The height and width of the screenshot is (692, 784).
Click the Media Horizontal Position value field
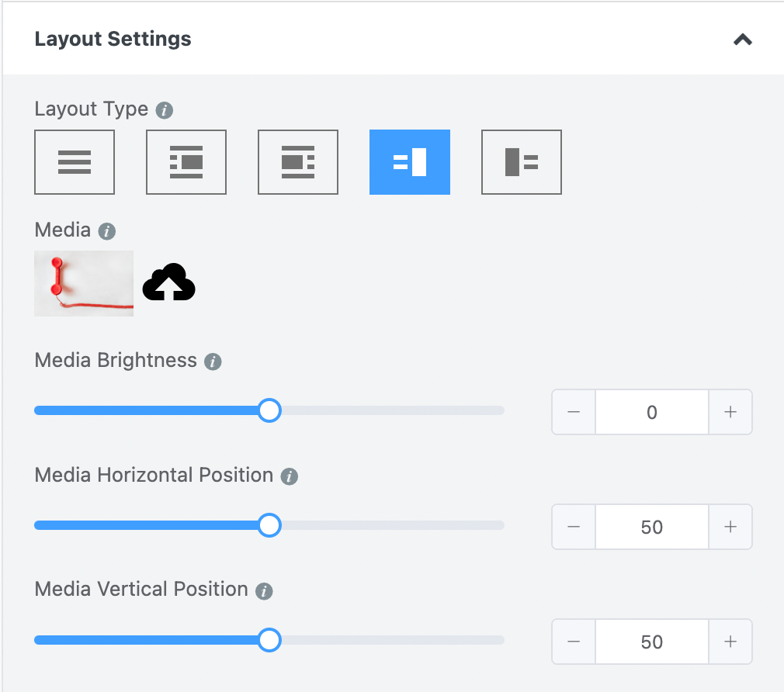point(651,527)
